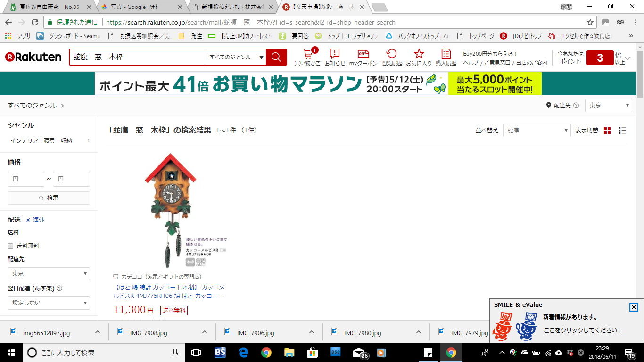Click the Cortana microphone icon
Viewport: 644px width, 362px height.
175,353
